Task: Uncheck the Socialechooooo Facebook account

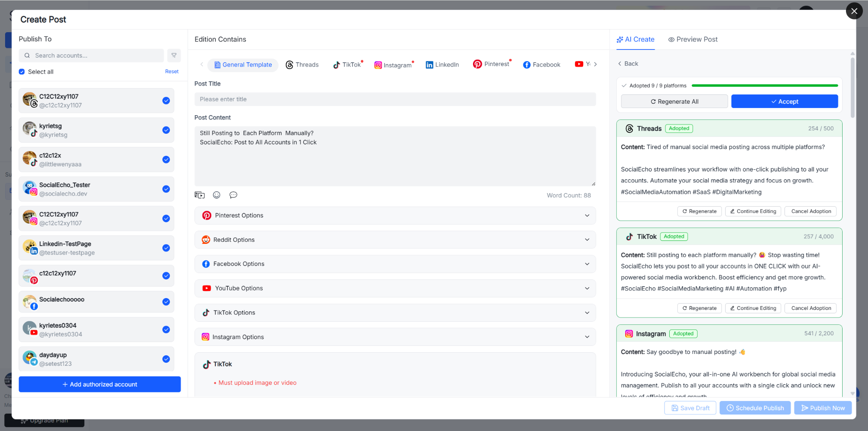Action: click(x=166, y=302)
